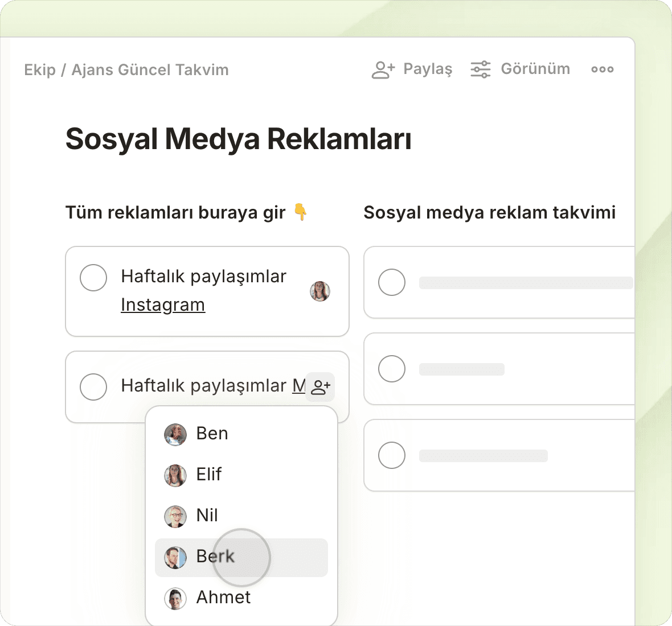The image size is (672, 626).
Task: Tick the second placeholder task in reklam takvimi
Action: tap(392, 369)
